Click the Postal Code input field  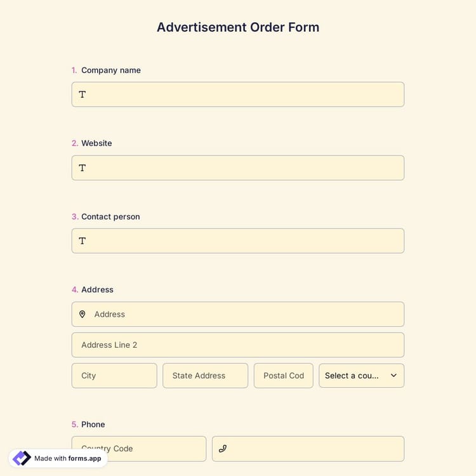pyautogui.click(x=283, y=376)
